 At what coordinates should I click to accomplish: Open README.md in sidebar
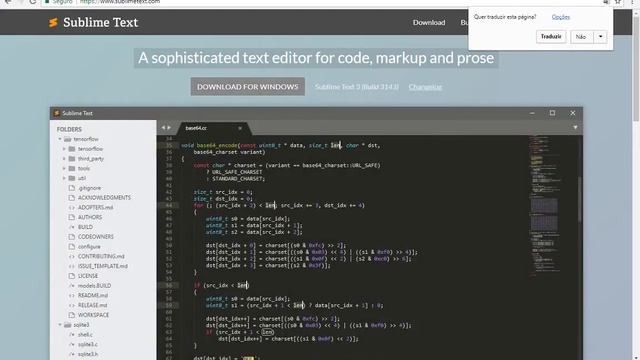(x=93, y=296)
